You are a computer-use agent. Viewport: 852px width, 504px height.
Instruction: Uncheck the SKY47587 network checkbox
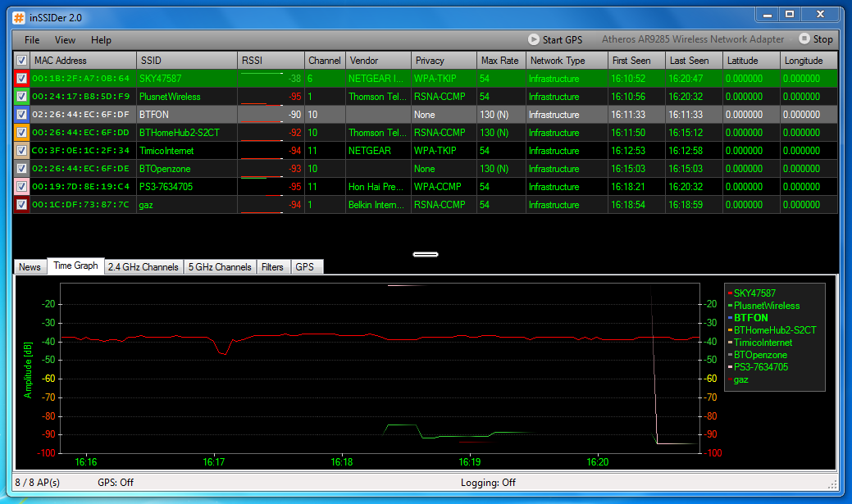21,78
